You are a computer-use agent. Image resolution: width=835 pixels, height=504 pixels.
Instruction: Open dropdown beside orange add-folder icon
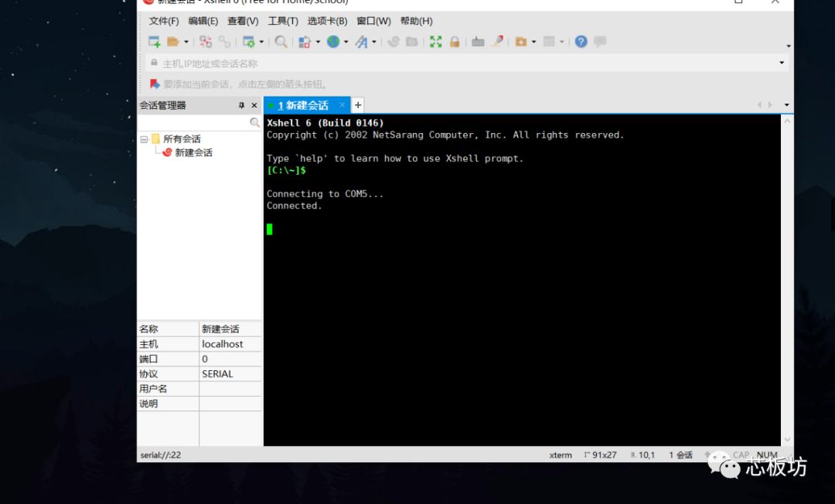tap(533, 42)
